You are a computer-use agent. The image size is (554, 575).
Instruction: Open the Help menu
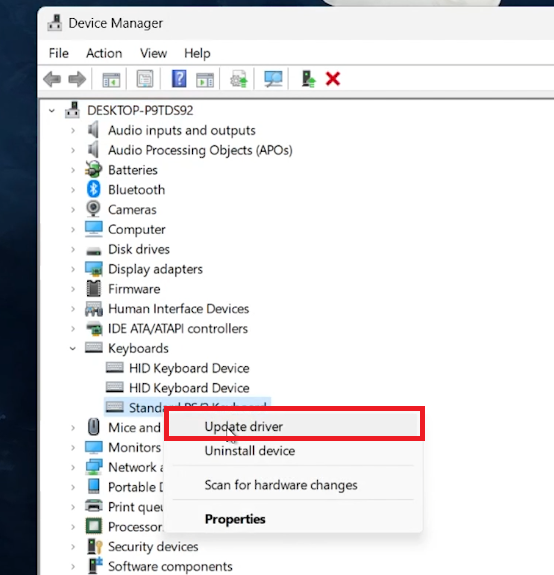pyautogui.click(x=197, y=53)
